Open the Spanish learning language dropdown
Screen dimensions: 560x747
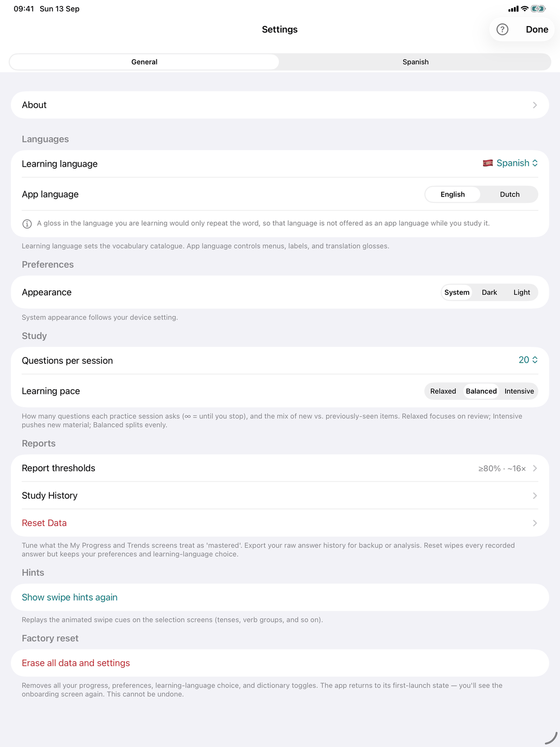(511, 163)
